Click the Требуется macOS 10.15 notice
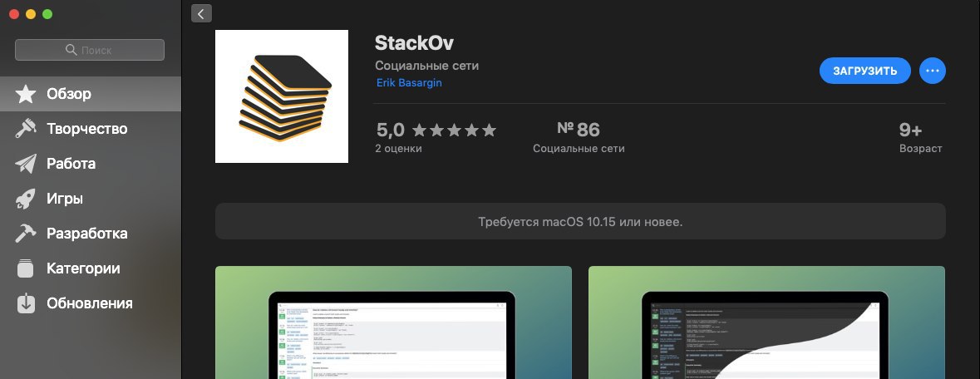The height and width of the screenshot is (379, 980). (580, 221)
